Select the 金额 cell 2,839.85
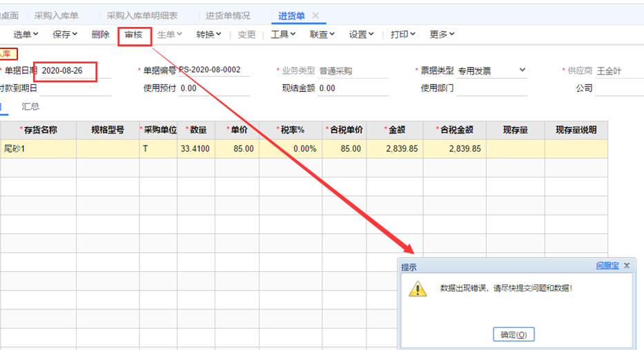Image resolution: width=644 pixels, height=350 pixels. coord(395,148)
